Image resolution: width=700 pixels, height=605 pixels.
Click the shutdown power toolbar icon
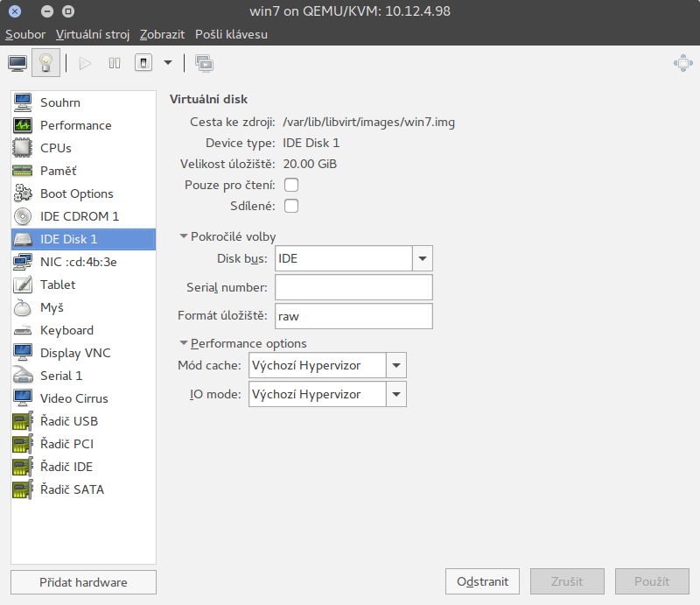tap(143, 63)
